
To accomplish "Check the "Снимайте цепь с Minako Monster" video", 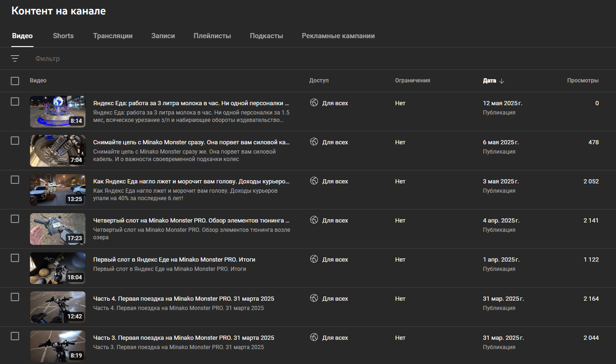I will (15, 141).
